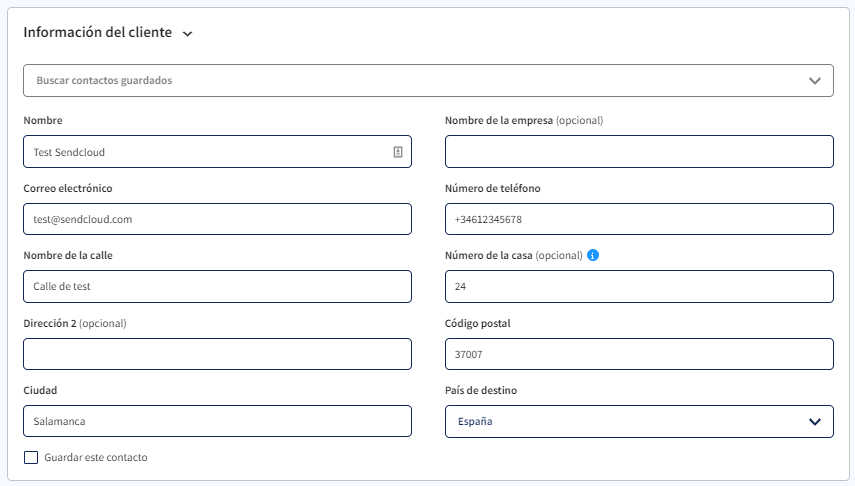Focus the empty Dirección 2 field

point(217,354)
